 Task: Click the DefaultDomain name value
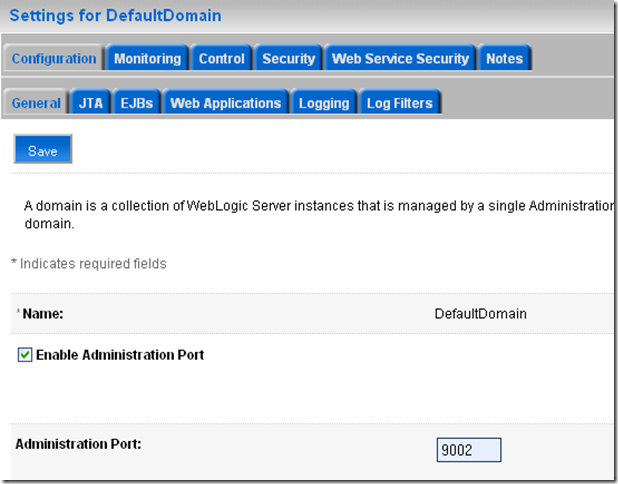click(x=480, y=314)
